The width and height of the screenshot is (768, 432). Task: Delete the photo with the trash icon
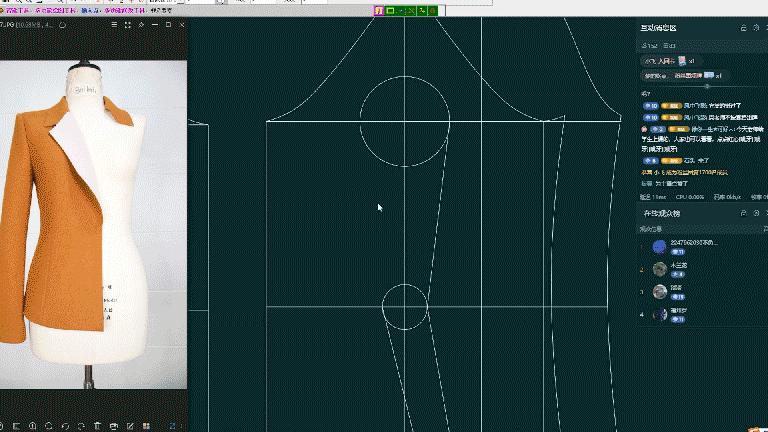97,426
